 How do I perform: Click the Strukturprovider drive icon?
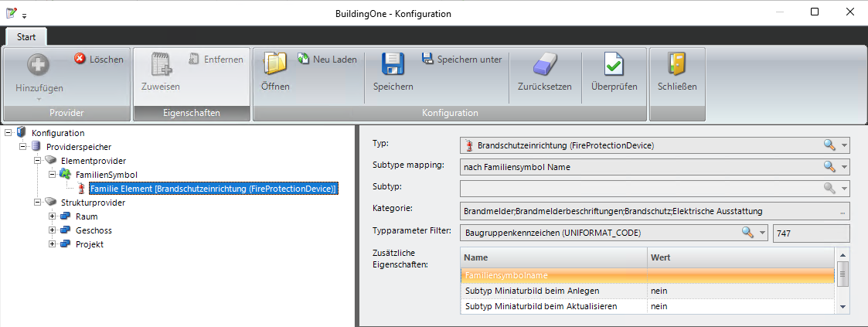pos(51,203)
